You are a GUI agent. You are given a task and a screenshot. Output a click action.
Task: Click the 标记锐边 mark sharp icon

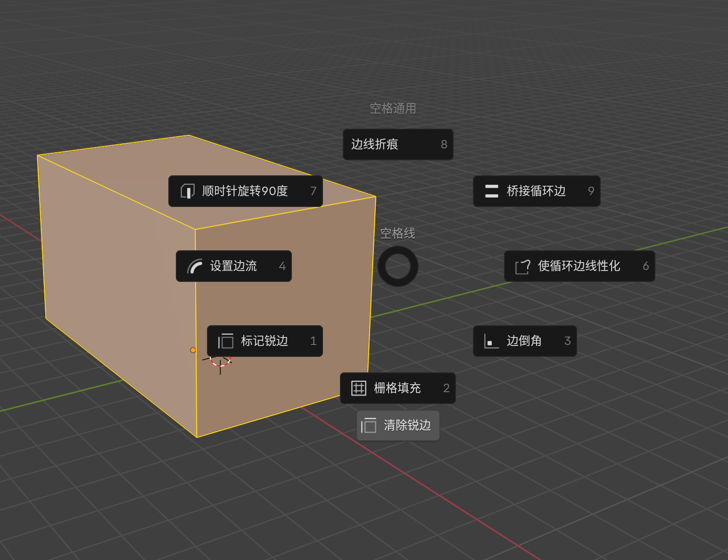click(226, 341)
